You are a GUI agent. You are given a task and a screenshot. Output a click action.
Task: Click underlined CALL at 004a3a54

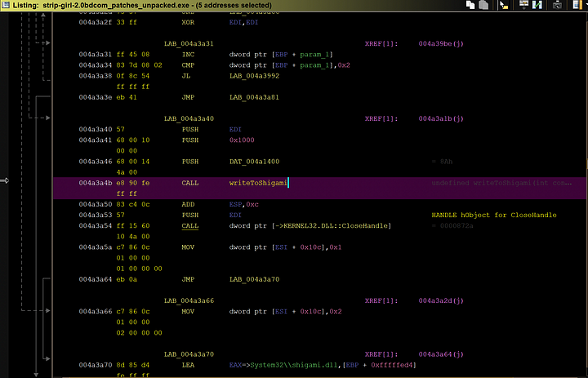click(x=190, y=226)
